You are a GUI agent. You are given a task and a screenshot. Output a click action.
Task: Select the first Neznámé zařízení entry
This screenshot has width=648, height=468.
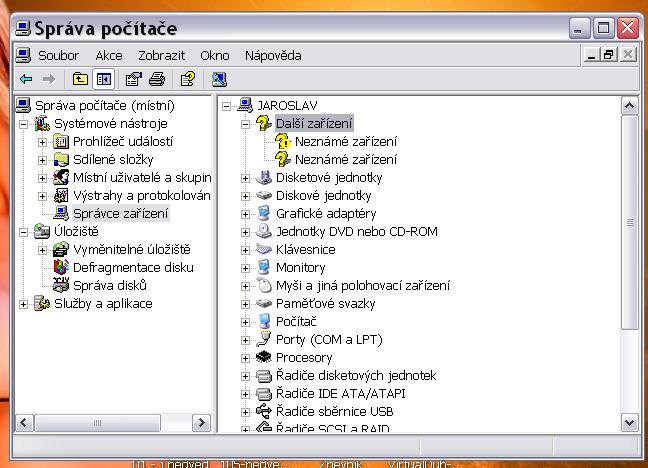click(346, 142)
